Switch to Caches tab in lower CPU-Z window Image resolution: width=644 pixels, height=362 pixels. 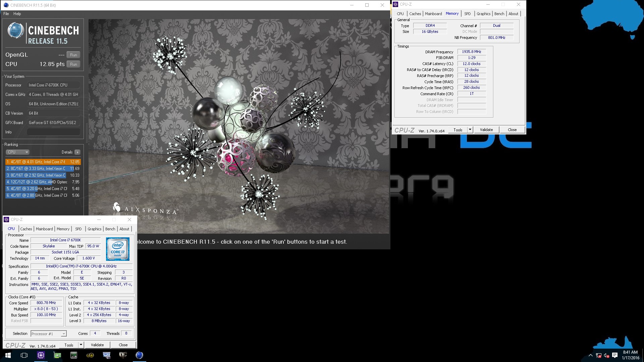click(x=26, y=229)
